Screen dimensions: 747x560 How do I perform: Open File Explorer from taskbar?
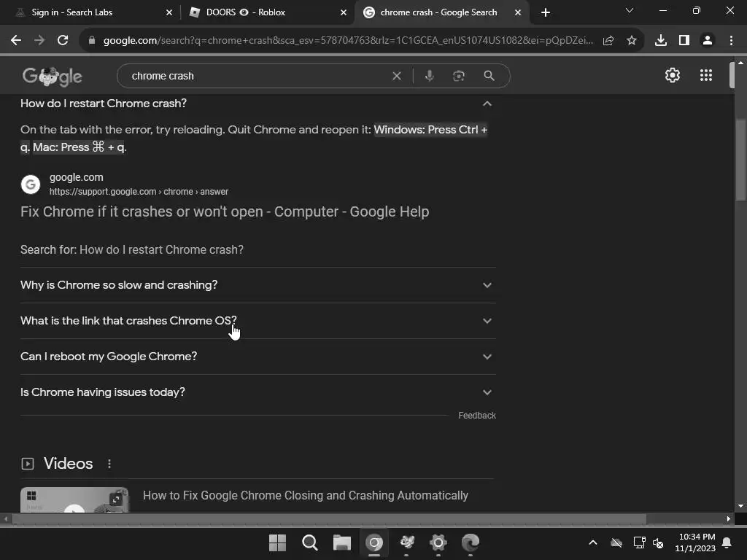(x=341, y=542)
